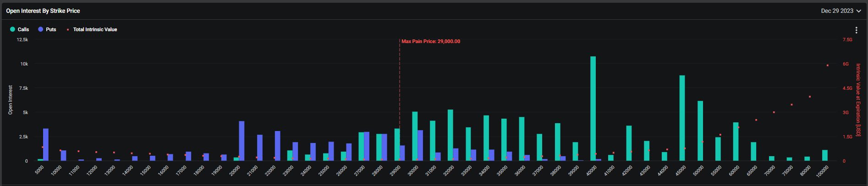Toggle the Calls series label in the legend

tap(23, 29)
